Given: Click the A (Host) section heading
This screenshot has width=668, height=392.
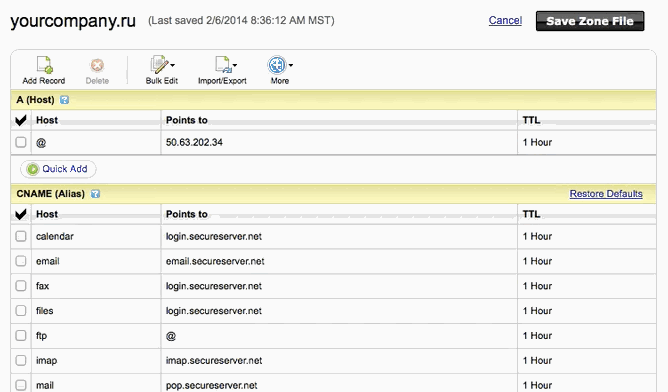Looking at the screenshot, I should [35, 100].
